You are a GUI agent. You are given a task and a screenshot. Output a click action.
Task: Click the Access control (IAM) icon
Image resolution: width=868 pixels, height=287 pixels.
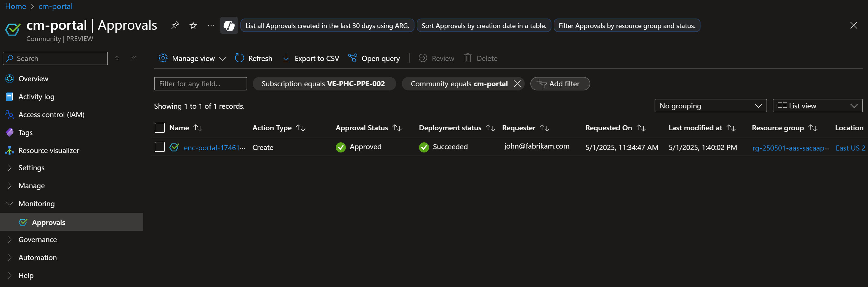[x=10, y=115]
